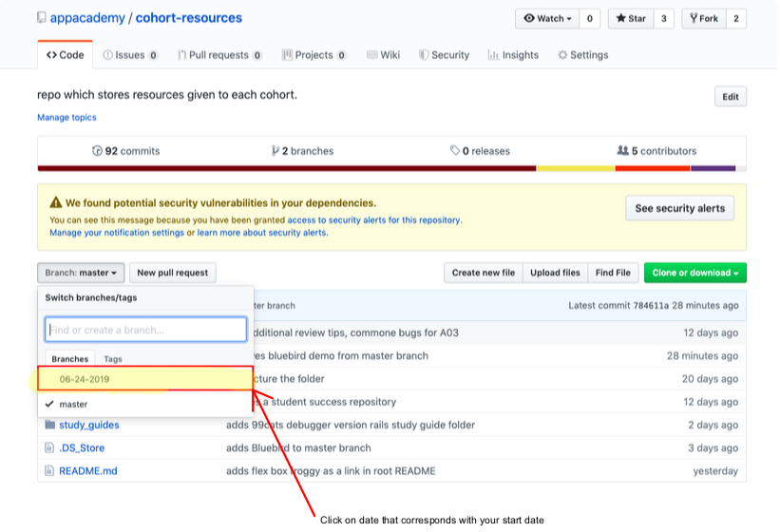Open the Insights tab
The image size is (780, 532).
click(x=513, y=55)
